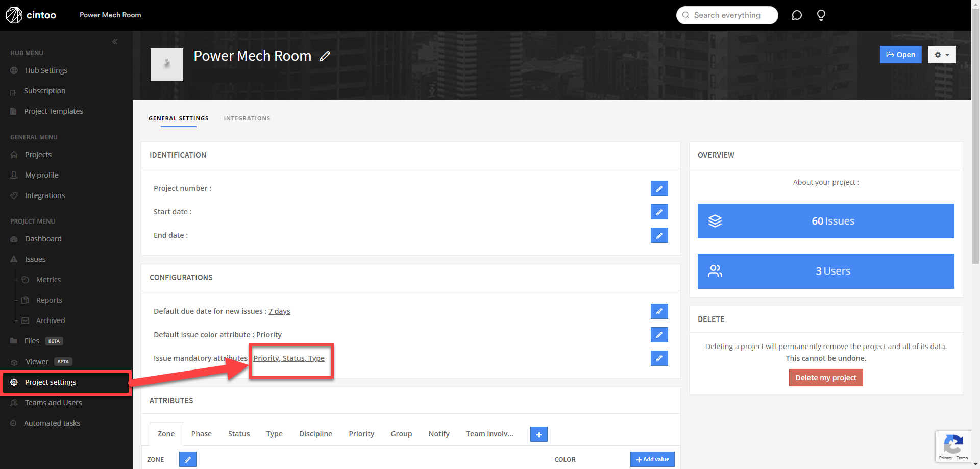The height and width of the screenshot is (469, 980).
Task: Select the Notify attribute tab
Action: click(x=439, y=434)
